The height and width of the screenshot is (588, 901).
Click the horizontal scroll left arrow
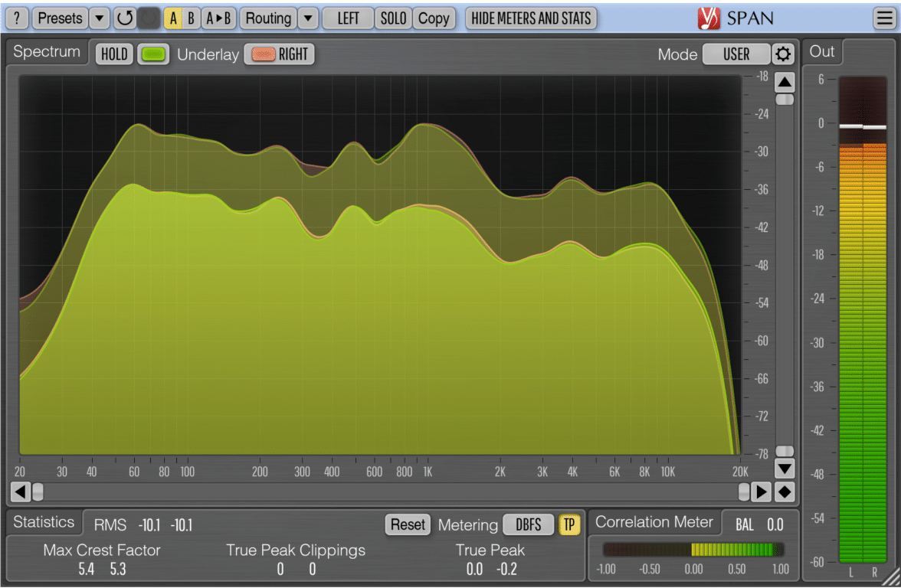coord(21,491)
